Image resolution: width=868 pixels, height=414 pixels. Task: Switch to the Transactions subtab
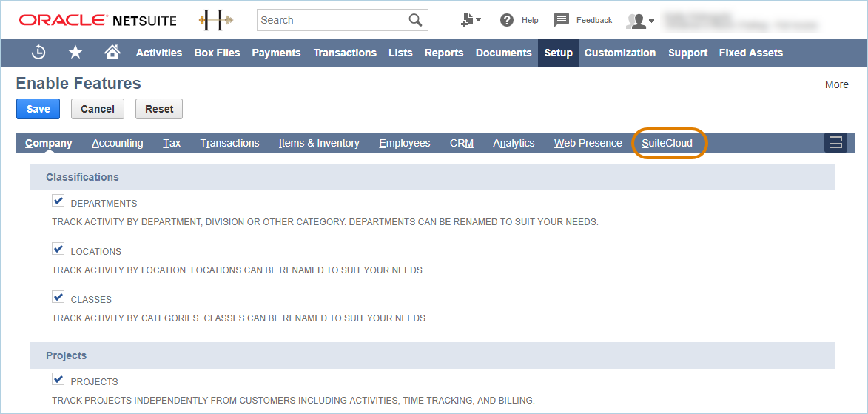coord(229,143)
